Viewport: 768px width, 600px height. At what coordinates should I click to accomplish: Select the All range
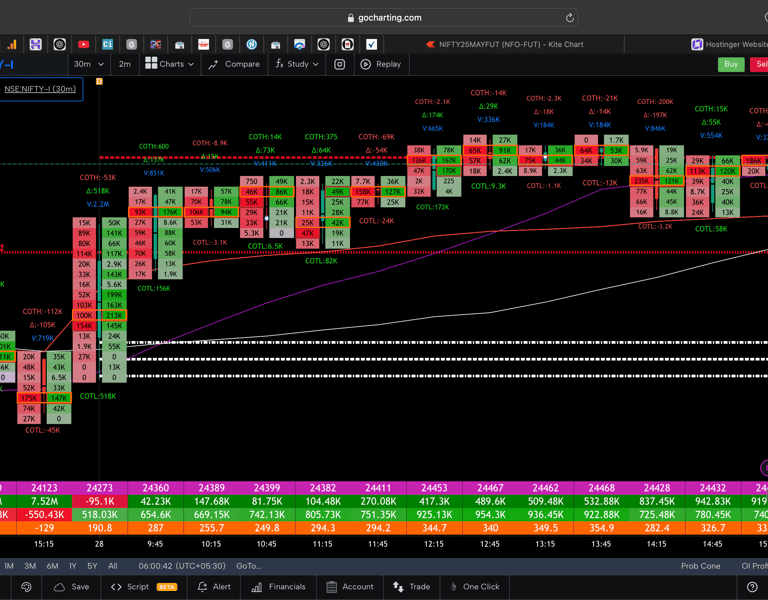(113, 566)
